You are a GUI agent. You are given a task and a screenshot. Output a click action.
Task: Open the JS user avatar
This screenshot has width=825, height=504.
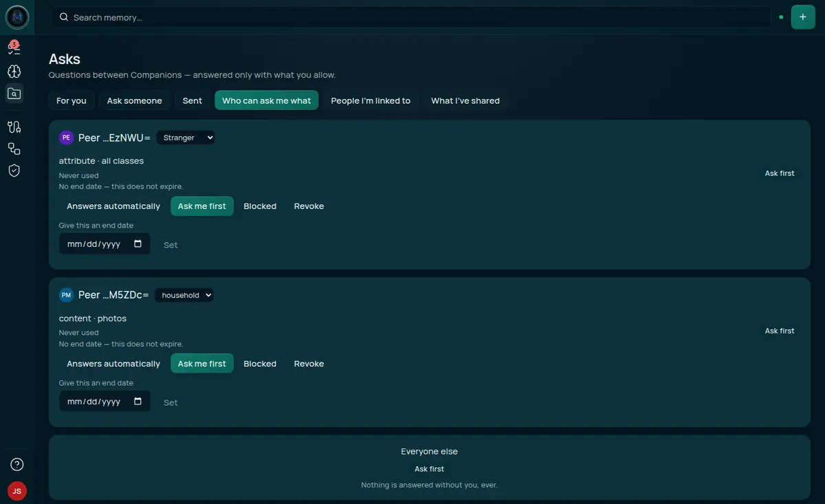coord(17,491)
